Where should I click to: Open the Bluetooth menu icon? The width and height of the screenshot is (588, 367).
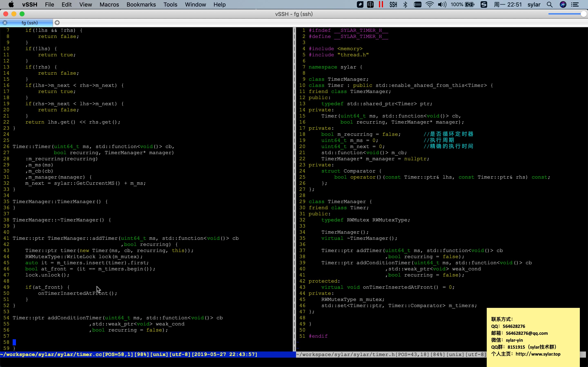coord(405,4)
